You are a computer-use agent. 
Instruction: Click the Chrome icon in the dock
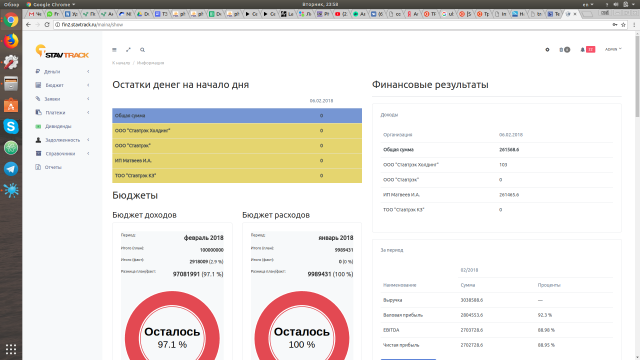tap(11, 20)
